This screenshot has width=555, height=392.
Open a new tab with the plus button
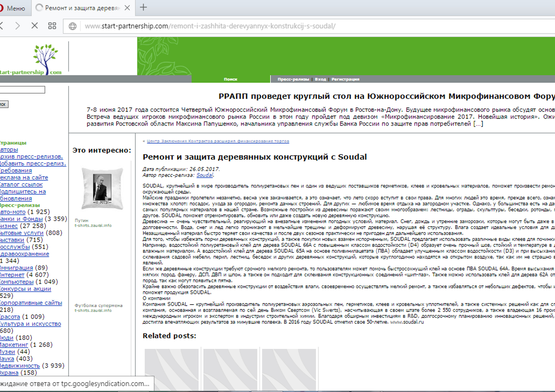coord(143,7)
